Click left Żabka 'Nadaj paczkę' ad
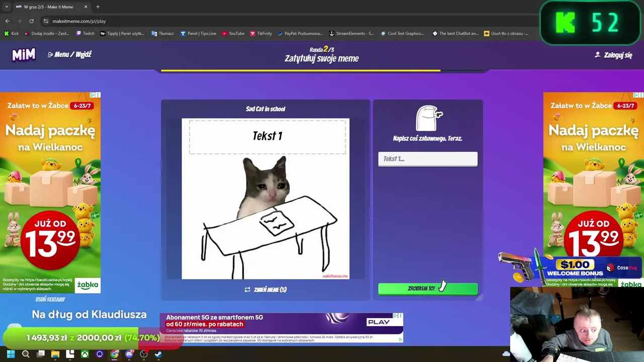 pyautogui.click(x=50, y=193)
